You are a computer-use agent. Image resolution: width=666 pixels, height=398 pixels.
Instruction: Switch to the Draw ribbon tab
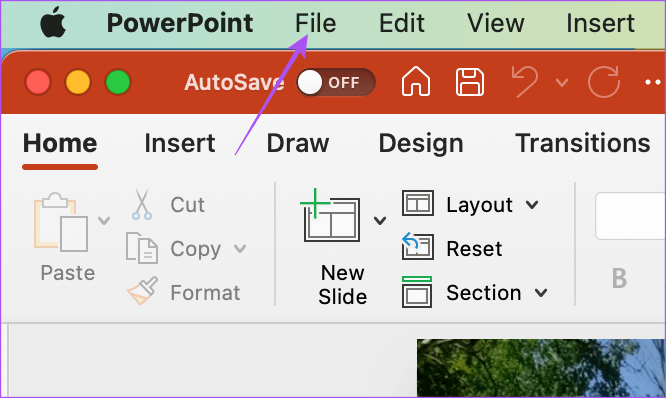pyautogui.click(x=298, y=143)
